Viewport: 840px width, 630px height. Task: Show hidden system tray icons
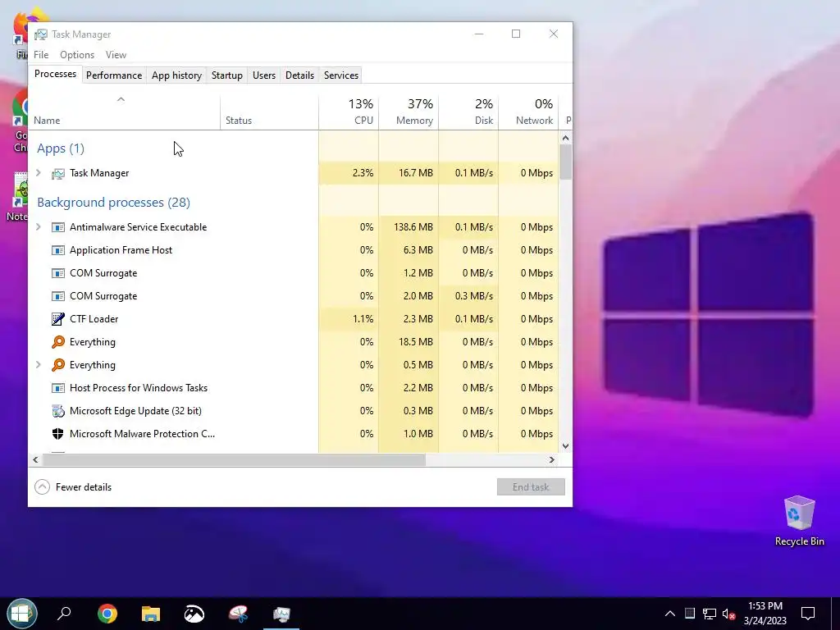[669, 614]
